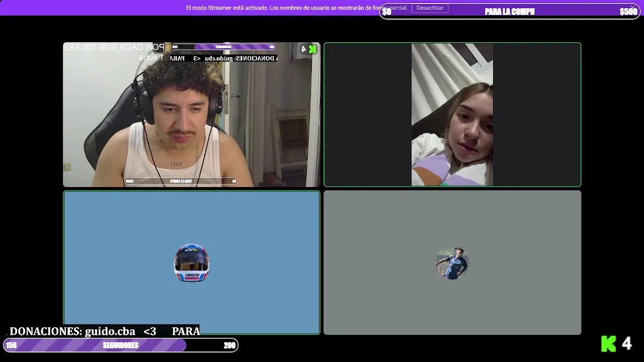
Task: Click the mirrored PARA LA COMPU bar in webcam
Action: 181,181
